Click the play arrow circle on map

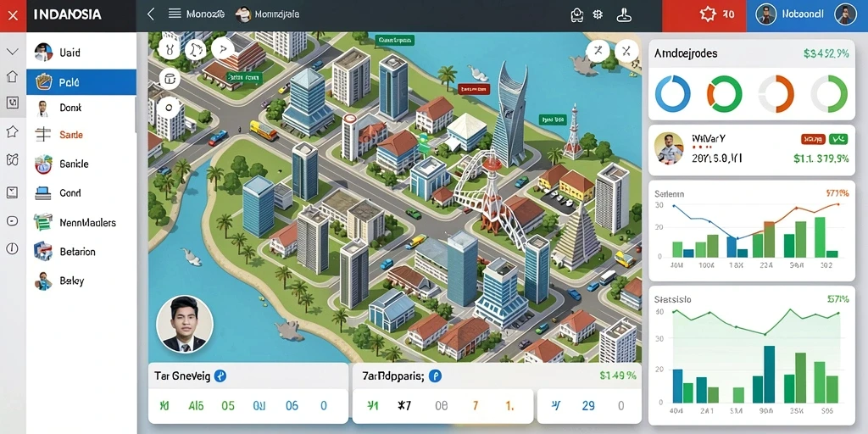(x=222, y=48)
